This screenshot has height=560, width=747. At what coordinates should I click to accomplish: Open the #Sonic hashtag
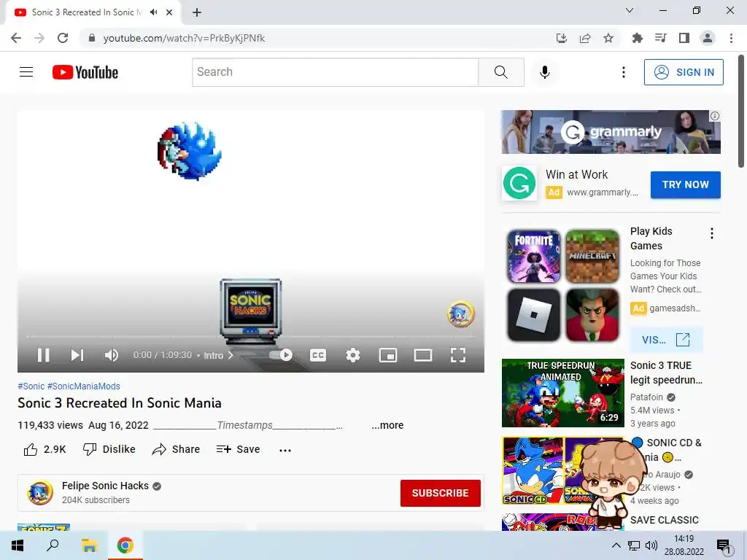pyautogui.click(x=31, y=386)
